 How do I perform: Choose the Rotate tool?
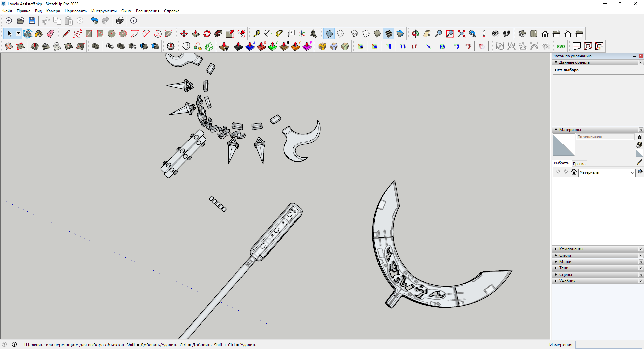[207, 34]
